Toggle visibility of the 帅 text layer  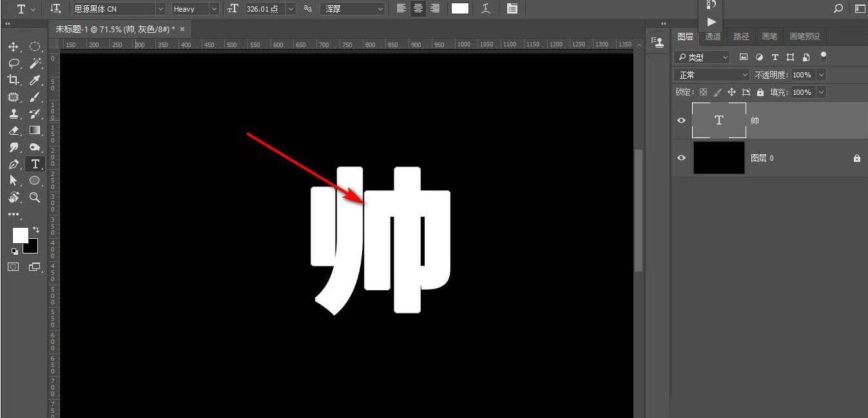pyautogui.click(x=681, y=120)
